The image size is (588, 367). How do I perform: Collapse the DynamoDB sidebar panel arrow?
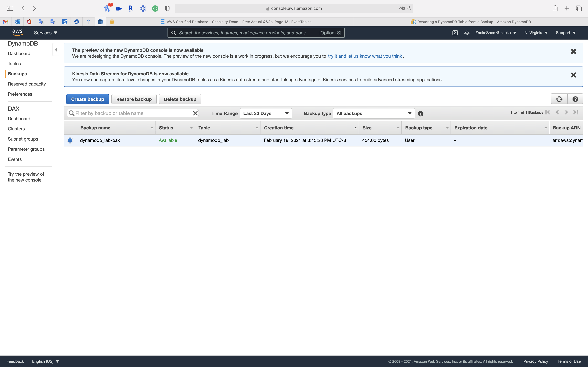(x=56, y=50)
